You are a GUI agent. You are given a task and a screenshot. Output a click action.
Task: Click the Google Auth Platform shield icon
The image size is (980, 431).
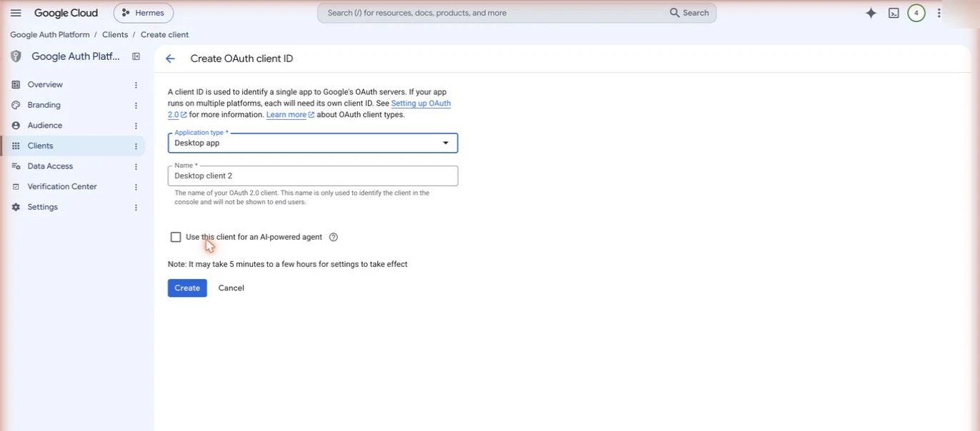(16, 56)
